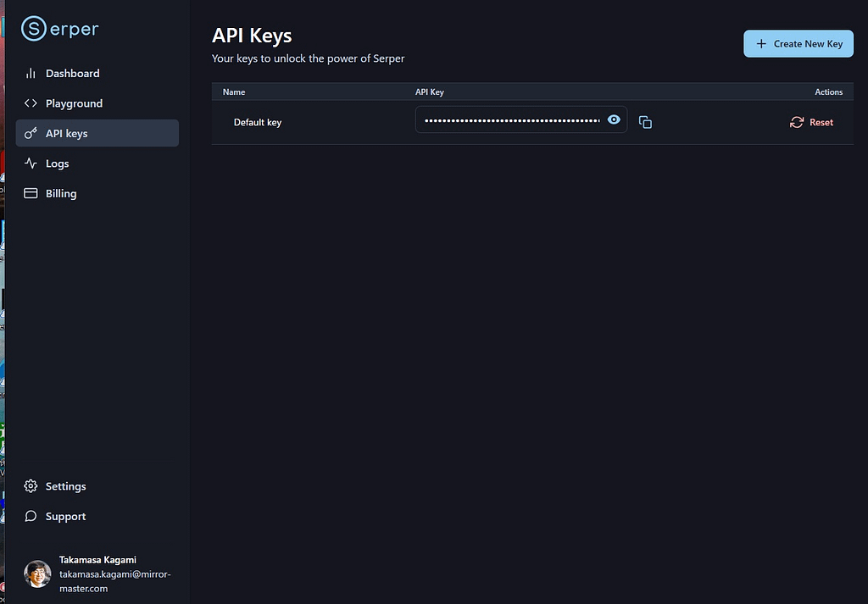This screenshot has width=868, height=604.
Task: Reveal the hidden API key with eye icon
Action: [x=615, y=120]
